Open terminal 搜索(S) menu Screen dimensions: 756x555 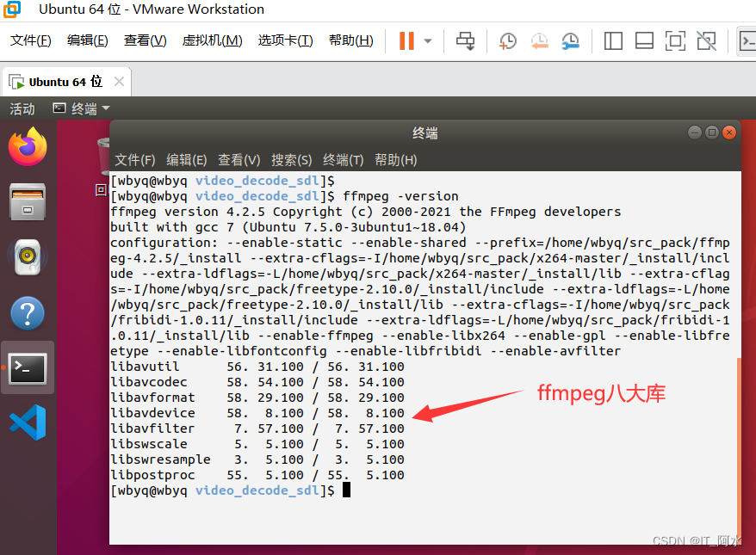click(292, 159)
